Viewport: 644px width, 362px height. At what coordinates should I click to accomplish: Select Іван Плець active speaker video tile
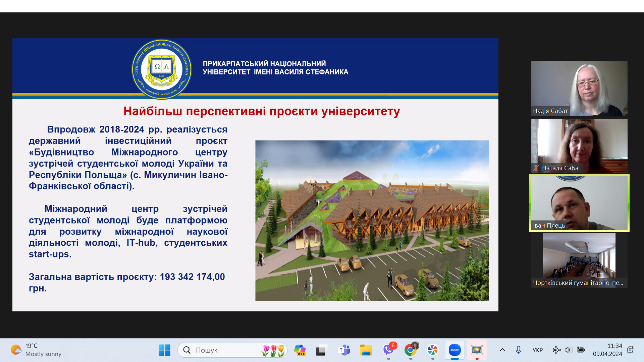coord(579,203)
